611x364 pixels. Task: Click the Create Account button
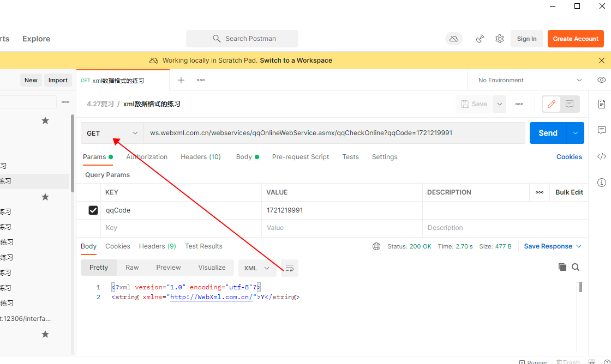(x=576, y=39)
